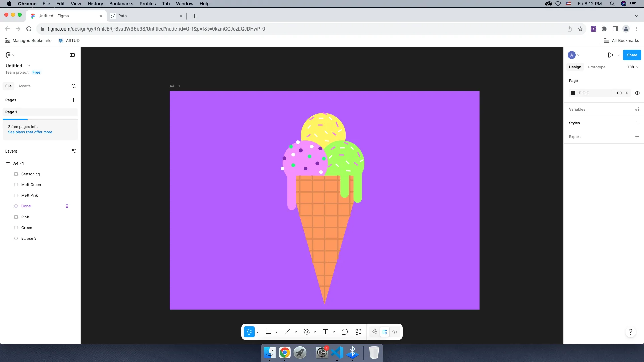The width and height of the screenshot is (644, 362).
Task: Open Visual Studio Code from the Dock
Action: coord(337,352)
